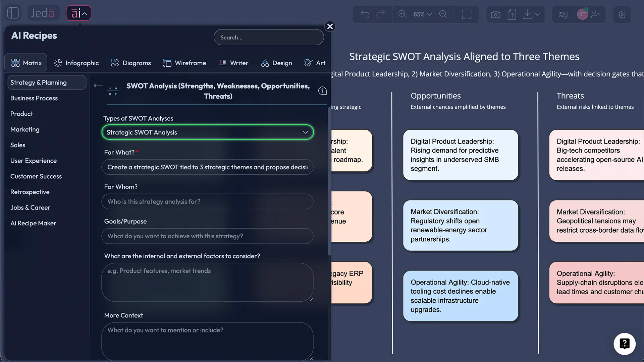This screenshot has height=362, width=644.
Task: Click the fit-to-screen frame icon
Action: point(466,14)
